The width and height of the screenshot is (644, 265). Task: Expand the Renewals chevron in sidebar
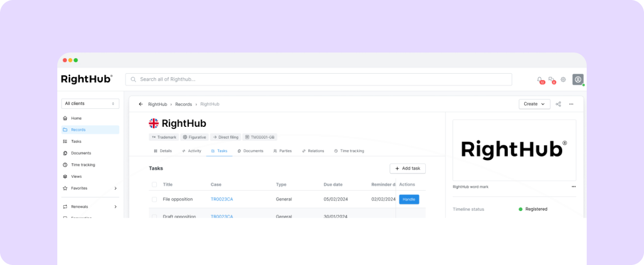click(x=116, y=207)
